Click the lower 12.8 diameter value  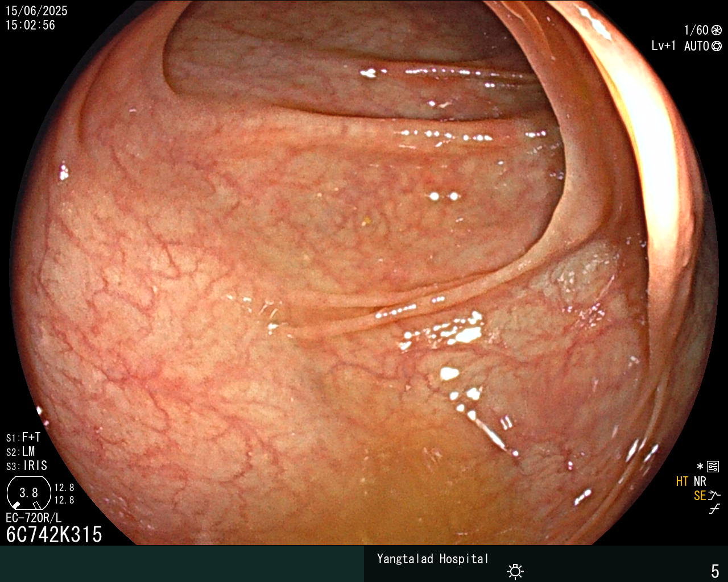click(x=64, y=500)
